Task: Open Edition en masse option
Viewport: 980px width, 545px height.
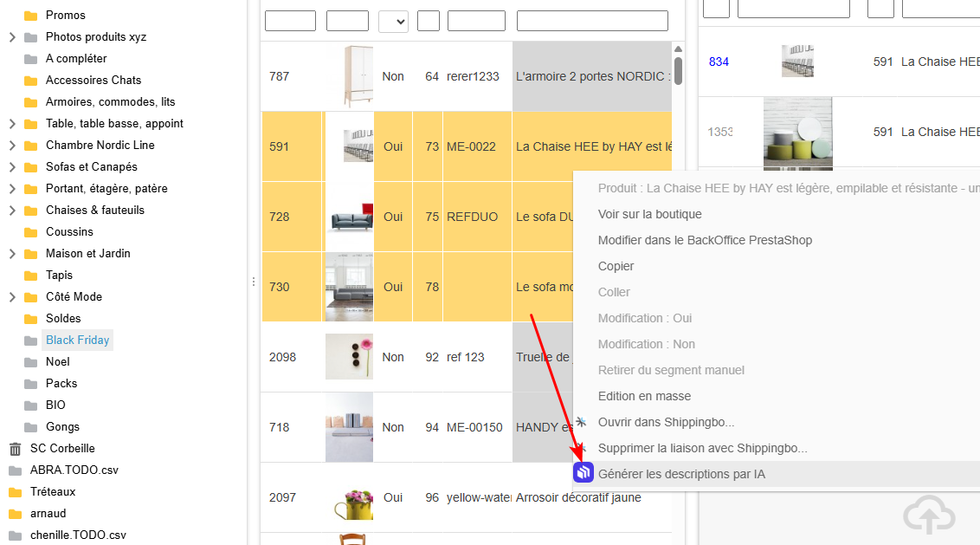Action: click(644, 396)
